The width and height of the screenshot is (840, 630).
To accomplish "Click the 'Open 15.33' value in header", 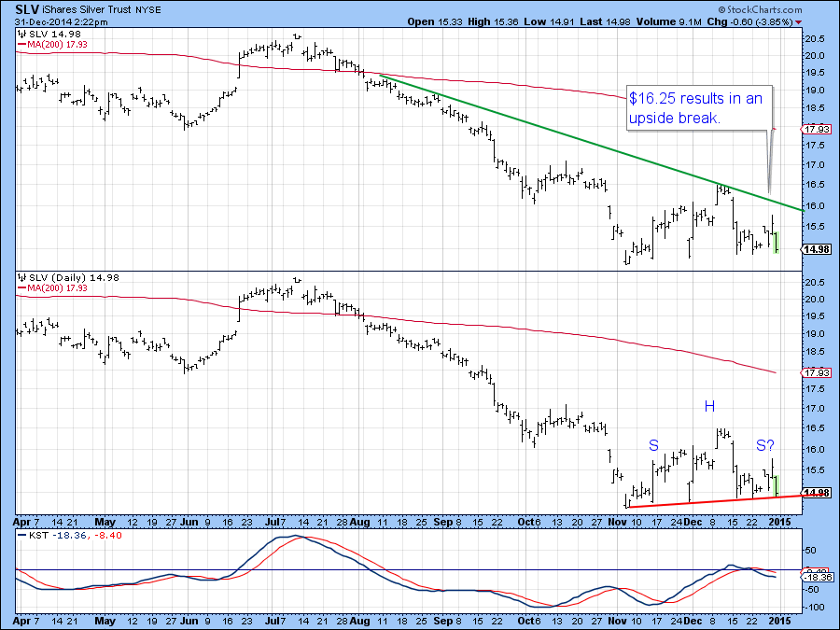I will (x=436, y=22).
